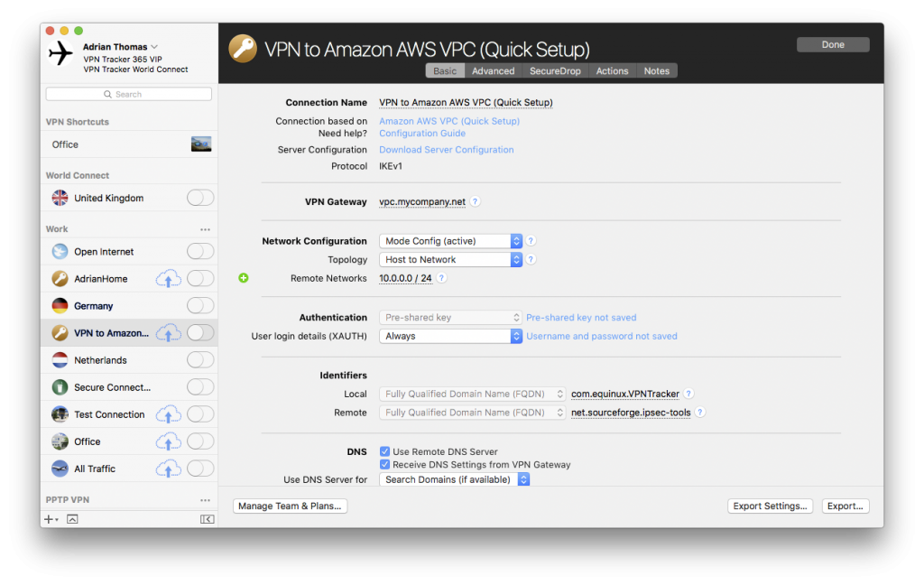Disable Receive DNS Settings from VPN Gateway
The width and height of the screenshot is (924, 585).
(x=385, y=464)
